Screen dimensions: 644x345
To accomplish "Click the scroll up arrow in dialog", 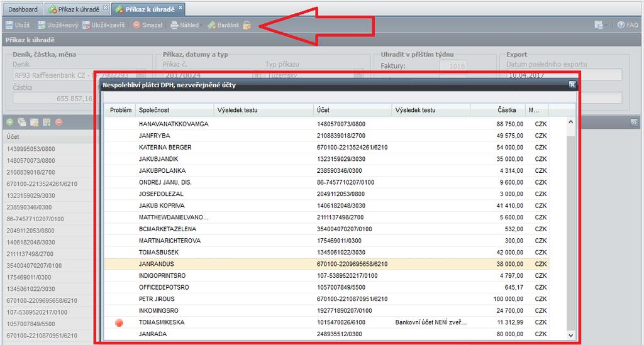I will (x=570, y=123).
